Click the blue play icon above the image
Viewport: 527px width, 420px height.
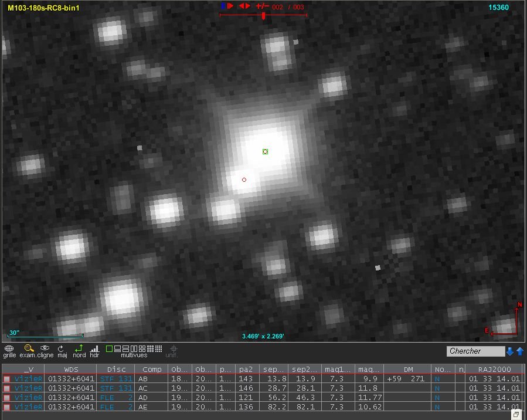point(222,5)
